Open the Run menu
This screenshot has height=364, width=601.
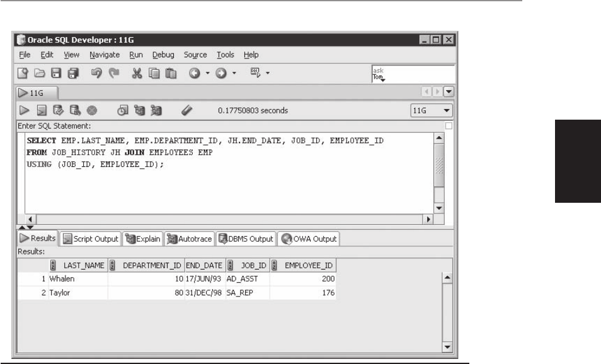coord(135,55)
